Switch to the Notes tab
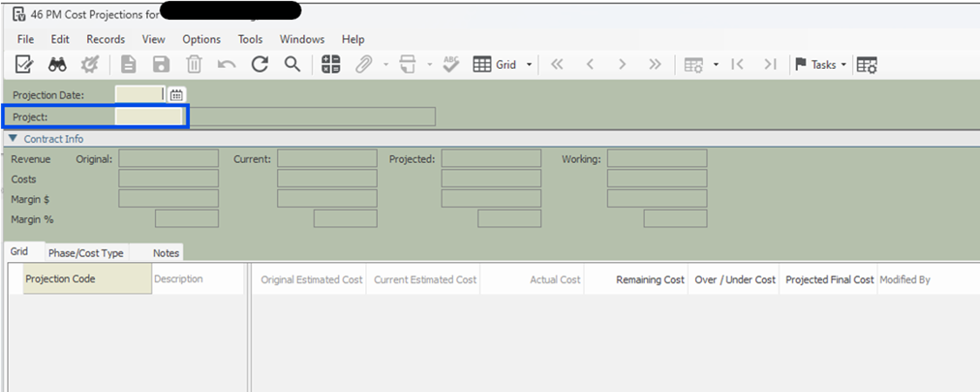 [x=166, y=253]
